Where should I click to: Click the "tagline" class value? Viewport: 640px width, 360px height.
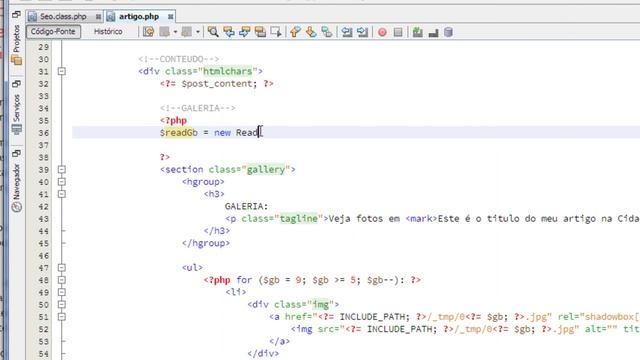299,219
